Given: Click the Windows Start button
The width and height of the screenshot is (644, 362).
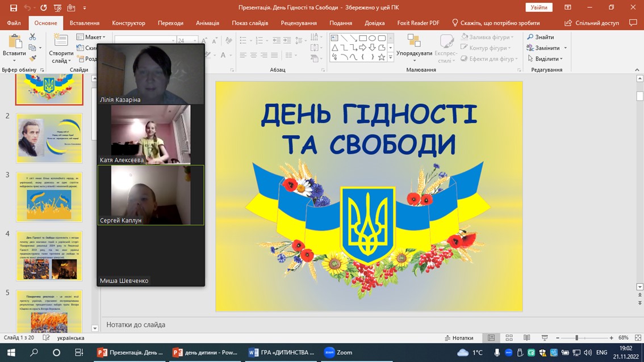Looking at the screenshot, I should [x=11, y=352].
